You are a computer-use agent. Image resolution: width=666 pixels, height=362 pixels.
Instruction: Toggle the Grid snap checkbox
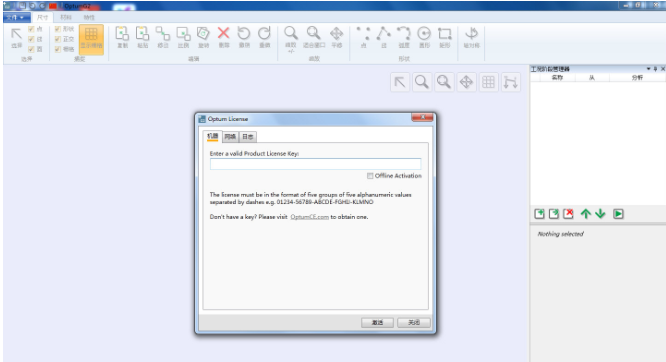tap(58, 49)
